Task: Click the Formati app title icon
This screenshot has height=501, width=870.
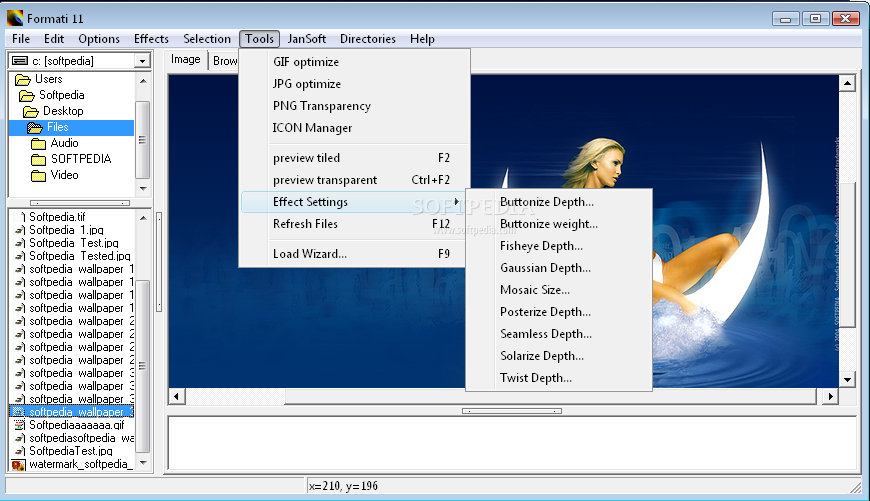Action: [x=15, y=18]
